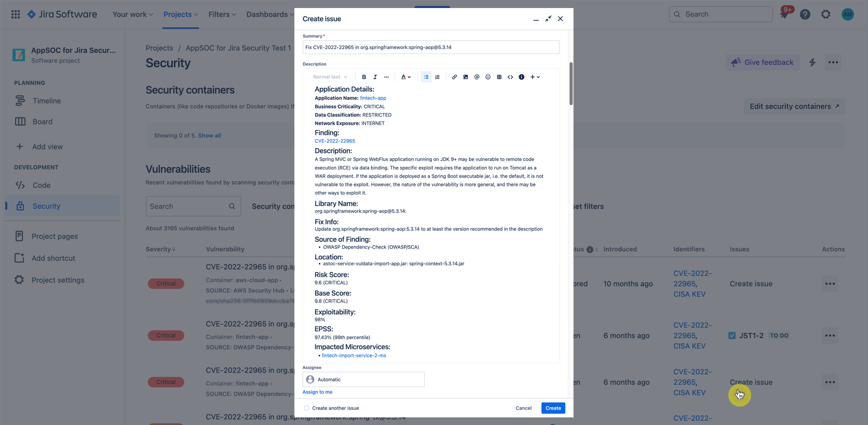Open the text color dropdown

406,77
